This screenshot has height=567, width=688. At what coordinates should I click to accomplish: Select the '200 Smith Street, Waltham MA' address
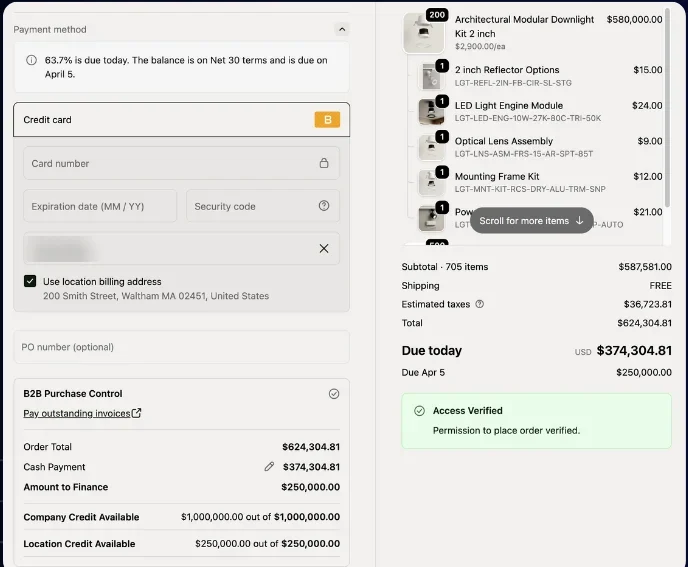(x=156, y=296)
